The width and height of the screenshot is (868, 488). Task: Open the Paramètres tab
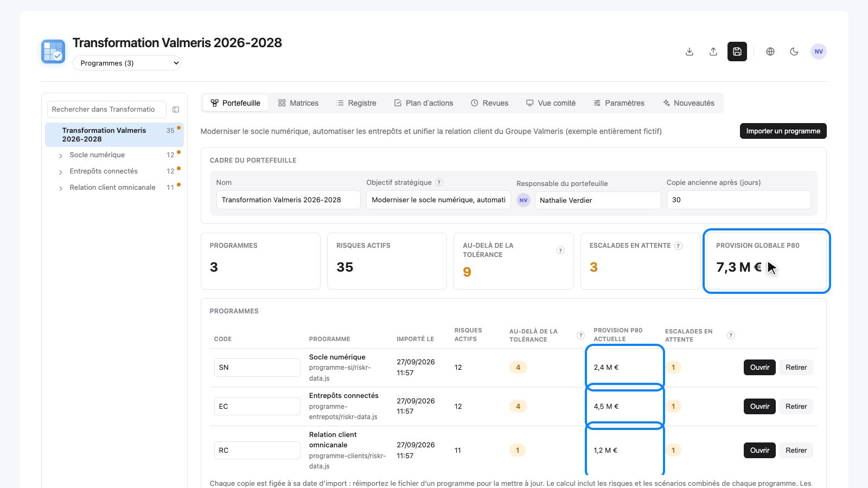tap(619, 103)
